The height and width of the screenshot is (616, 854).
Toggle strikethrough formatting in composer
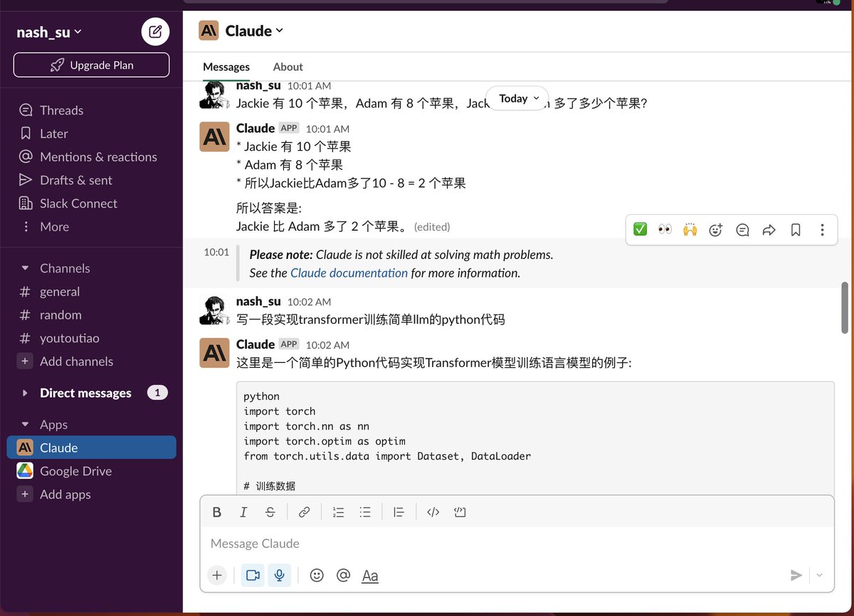[x=270, y=512]
